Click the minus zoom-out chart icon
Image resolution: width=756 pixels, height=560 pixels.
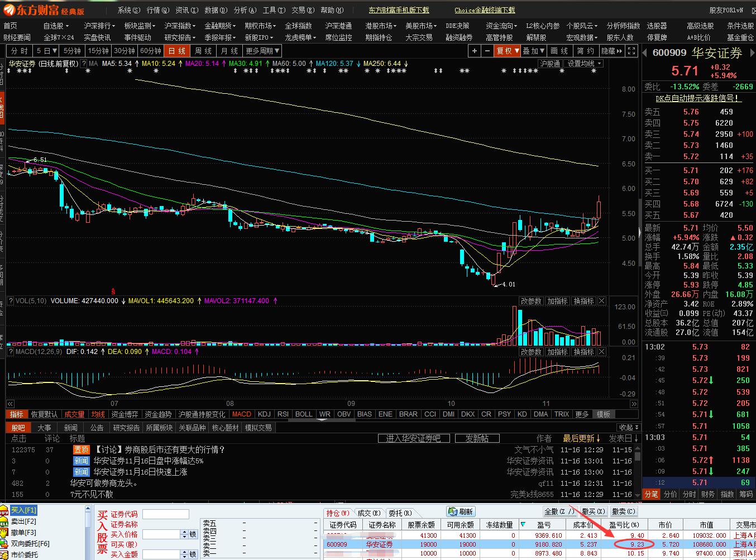[x=487, y=51]
